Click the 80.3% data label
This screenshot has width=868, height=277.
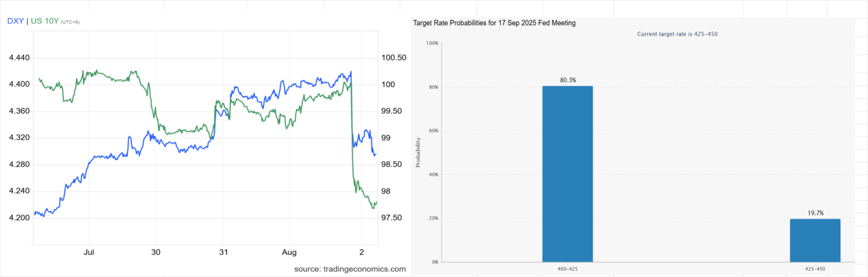(x=568, y=80)
